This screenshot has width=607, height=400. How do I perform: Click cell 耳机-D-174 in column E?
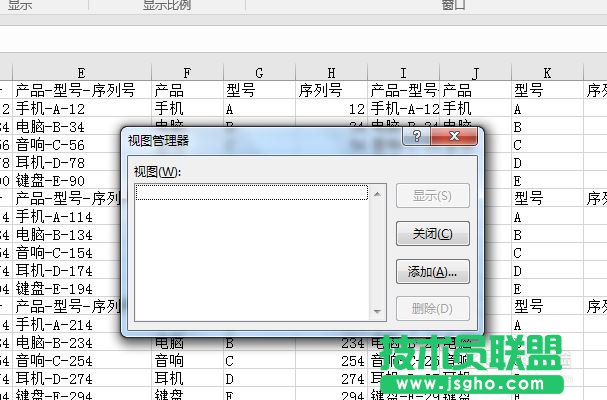pyautogui.click(x=67, y=271)
